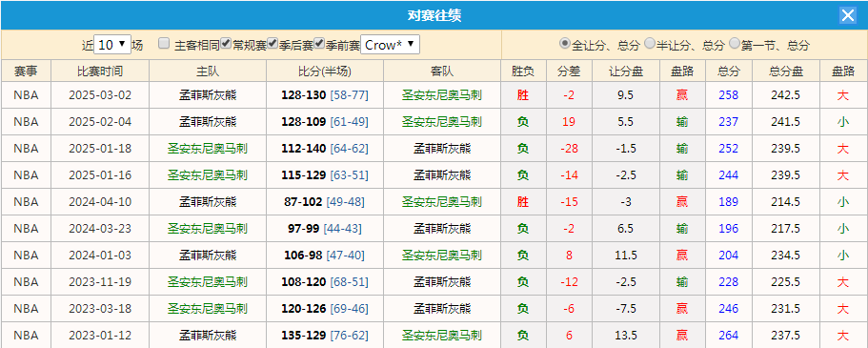
Task: Click the date 2023-01-12
Action: click(x=100, y=336)
